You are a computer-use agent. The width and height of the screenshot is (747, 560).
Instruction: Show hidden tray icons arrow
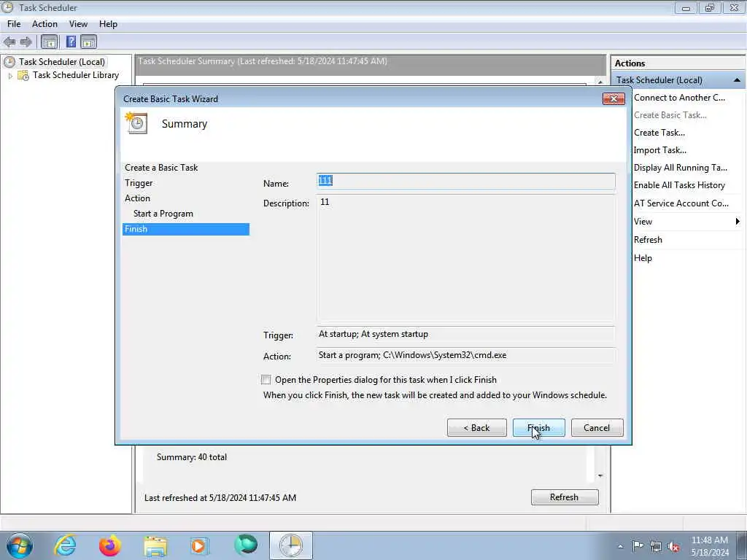pyautogui.click(x=620, y=546)
